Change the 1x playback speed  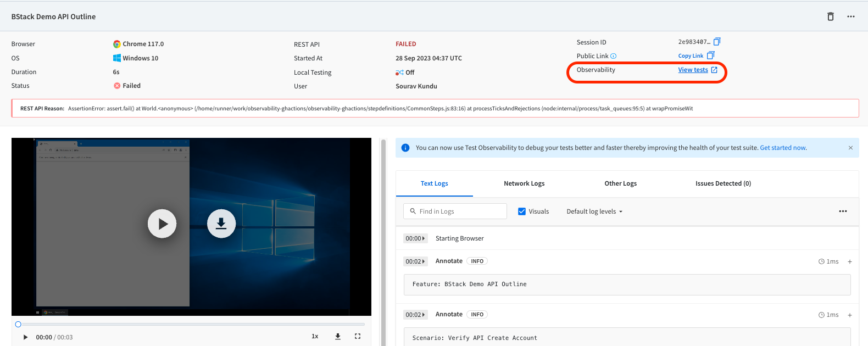click(x=315, y=336)
